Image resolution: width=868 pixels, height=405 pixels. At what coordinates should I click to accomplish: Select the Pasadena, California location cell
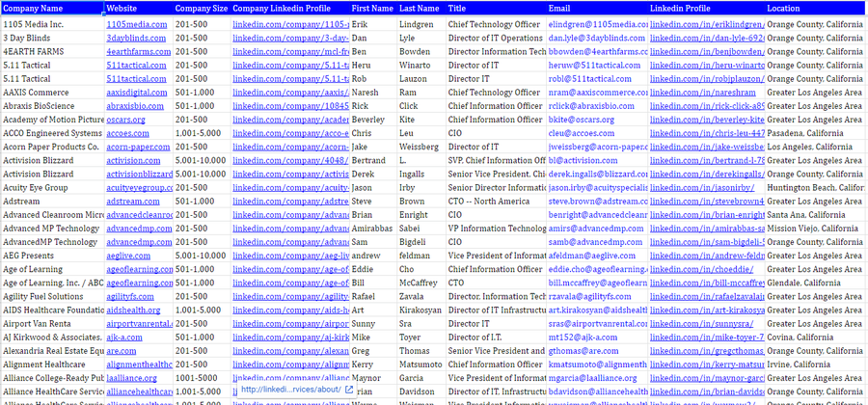point(816,133)
